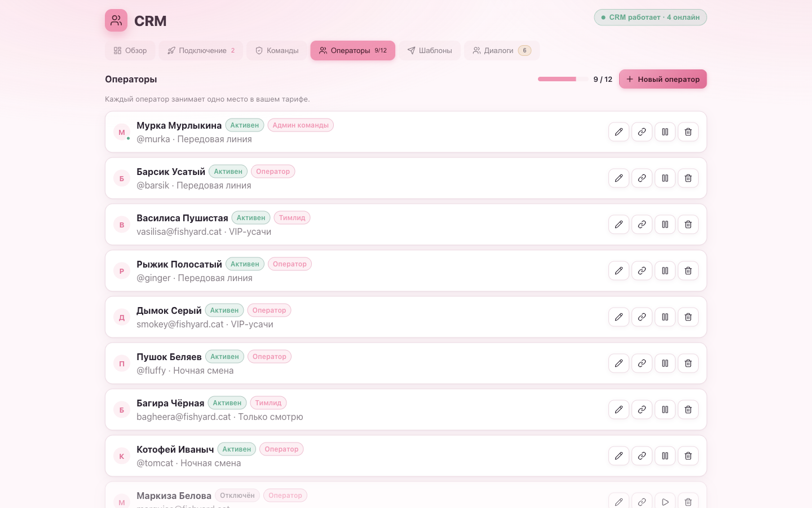Image resolution: width=812 pixels, height=508 pixels.
Task: Click the CRM logo icon
Action: (116, 20)
